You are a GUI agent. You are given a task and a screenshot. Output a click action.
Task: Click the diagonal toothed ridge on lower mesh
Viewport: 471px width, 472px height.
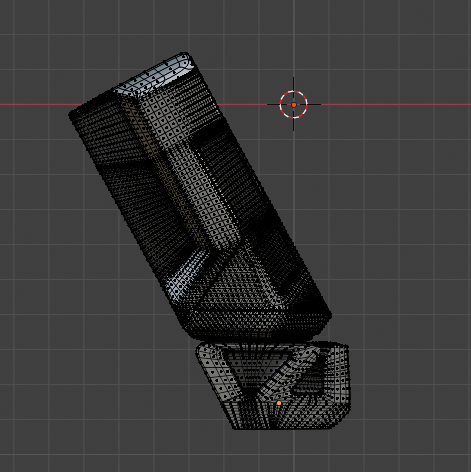coord(287,372)
